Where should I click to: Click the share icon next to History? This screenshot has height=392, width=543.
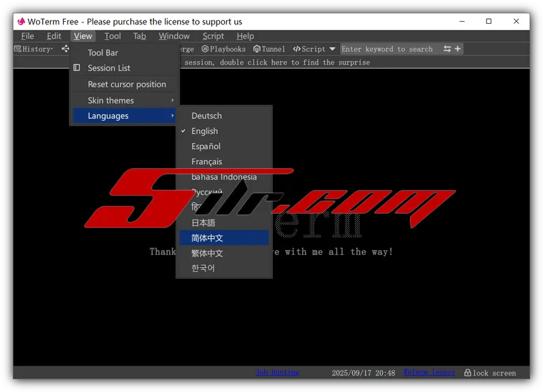pos(65,49)
